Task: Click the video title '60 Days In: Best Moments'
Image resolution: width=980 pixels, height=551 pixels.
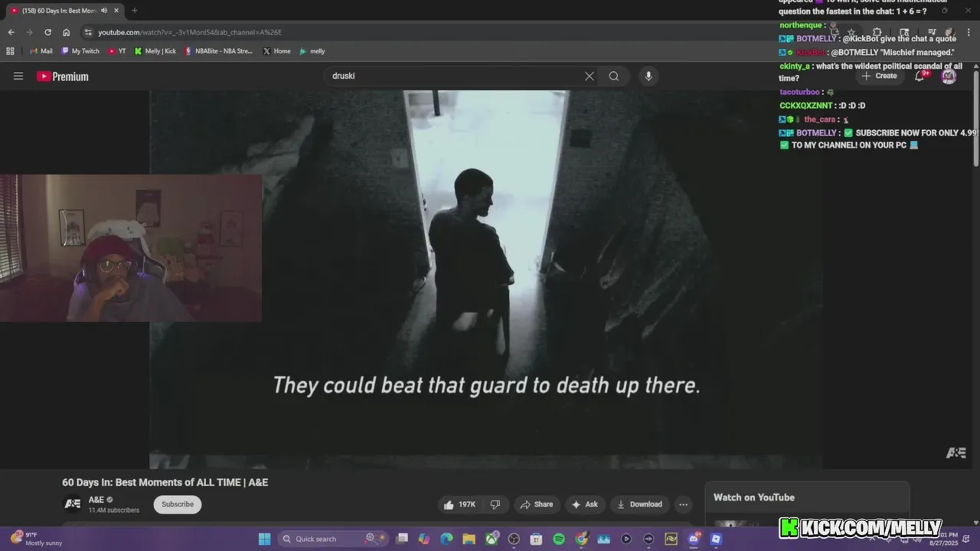Action: 165,482
